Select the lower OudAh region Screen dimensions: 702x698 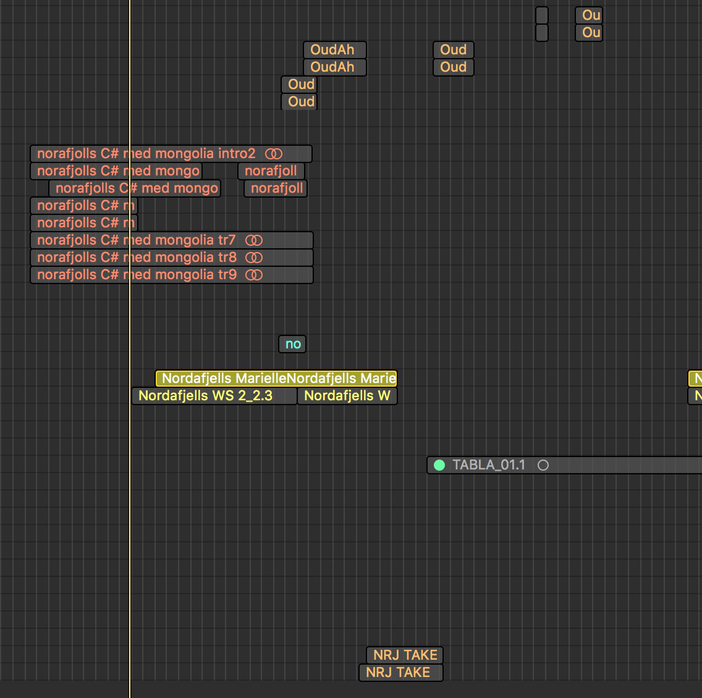pyautogui.click(x=334, y=67)
